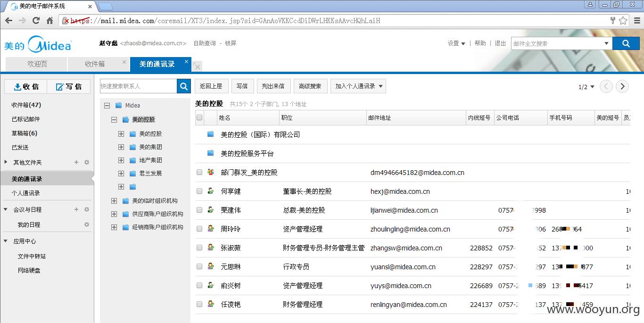The image size is (644, 323).
Task: Open the 设置 dropdown menu
Action: [456, 43]
